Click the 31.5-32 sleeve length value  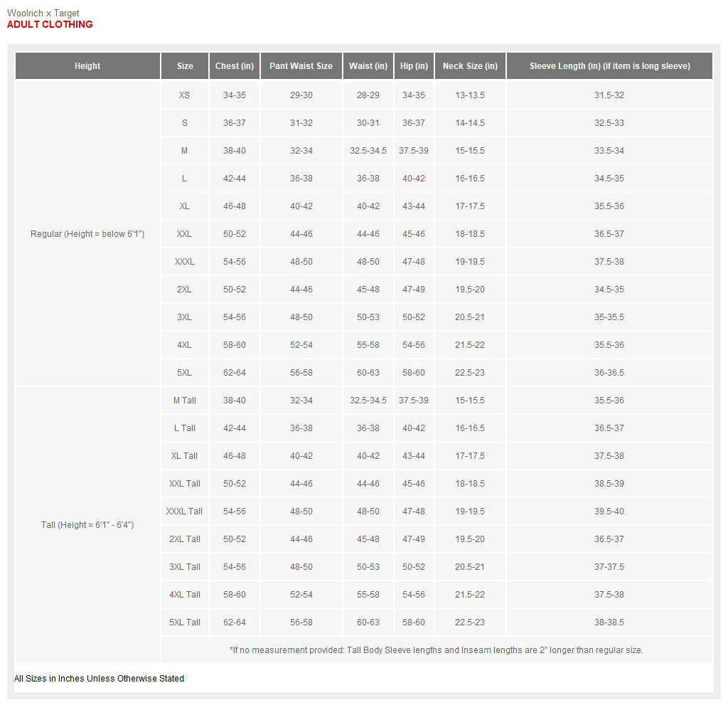(609, 95)
